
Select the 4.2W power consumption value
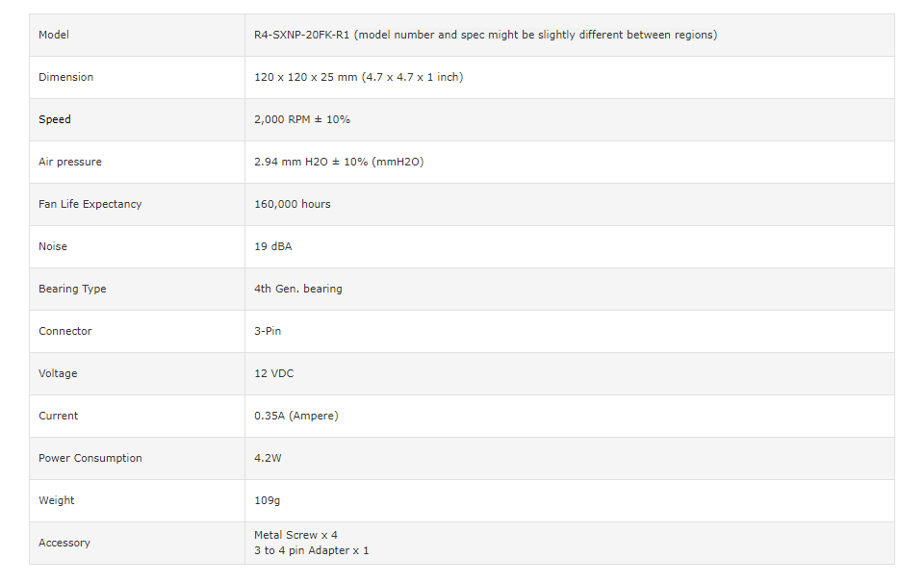[269, 459]
